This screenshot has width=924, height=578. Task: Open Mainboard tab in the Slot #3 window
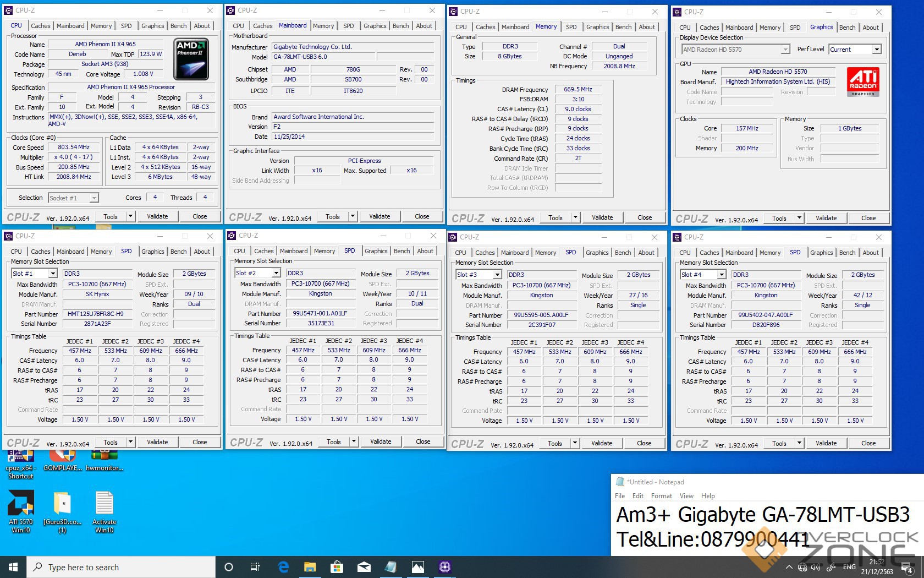pyautogui.click(x=515, y=253)
